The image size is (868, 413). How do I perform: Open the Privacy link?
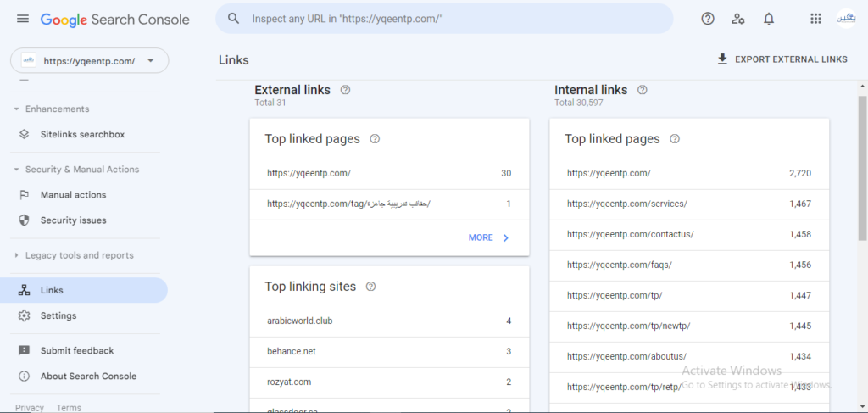point(30,407)
